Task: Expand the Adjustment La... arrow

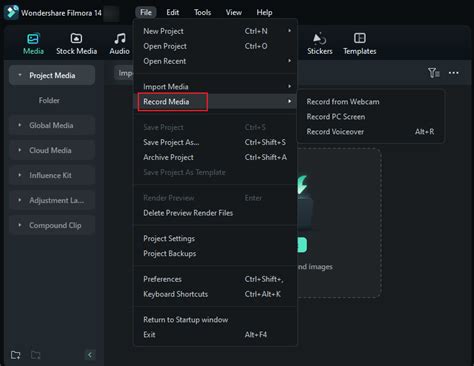Action: coord(20,200)
